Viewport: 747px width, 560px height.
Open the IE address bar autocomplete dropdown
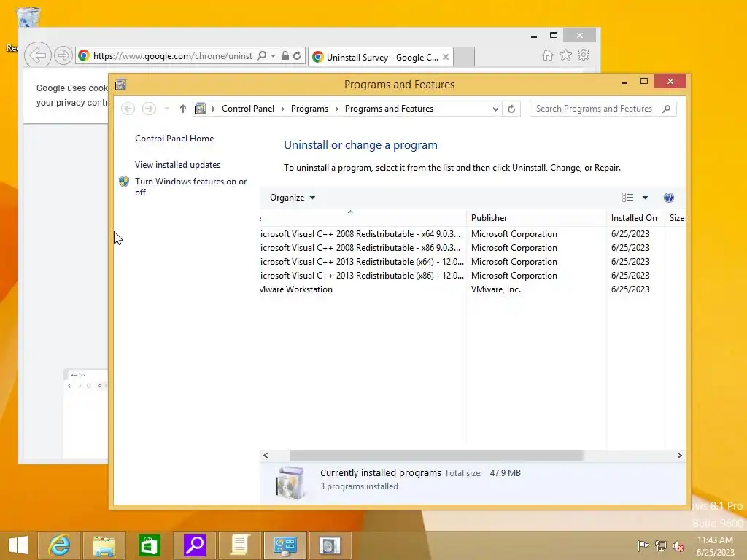coord(274,55)
